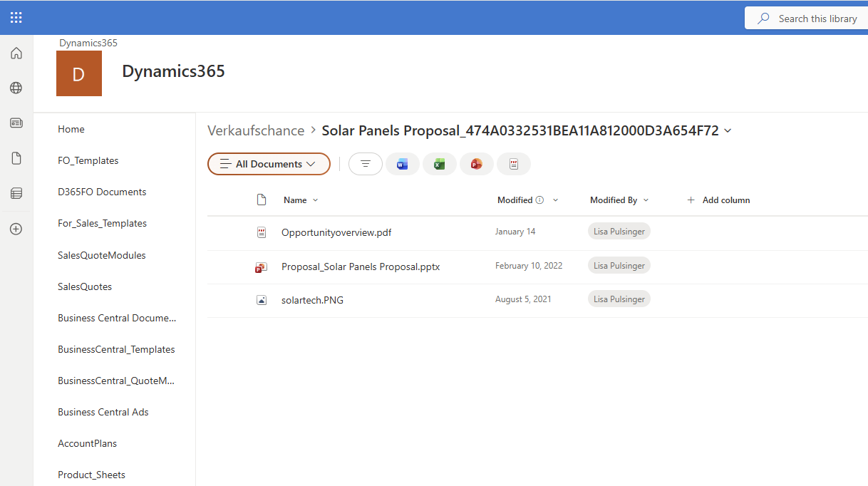Click January 14 modified date
Viewport: 868px width, 486px height.
tap(515, 232)
